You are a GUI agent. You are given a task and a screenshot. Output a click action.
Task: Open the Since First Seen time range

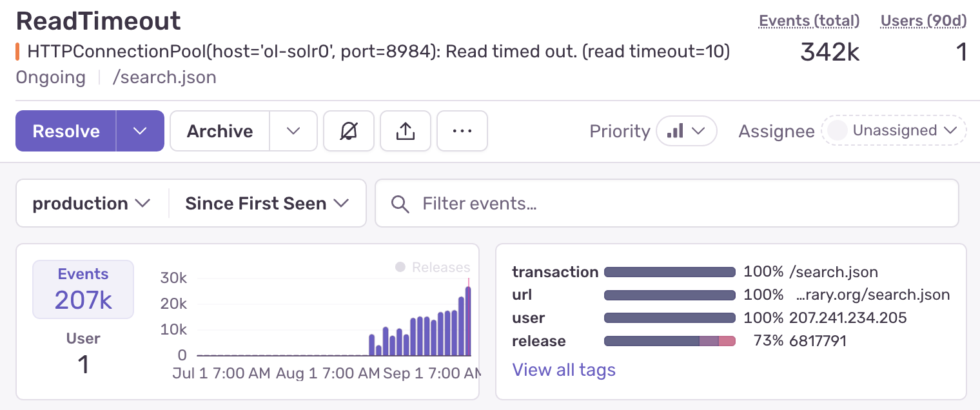(267, 204)
